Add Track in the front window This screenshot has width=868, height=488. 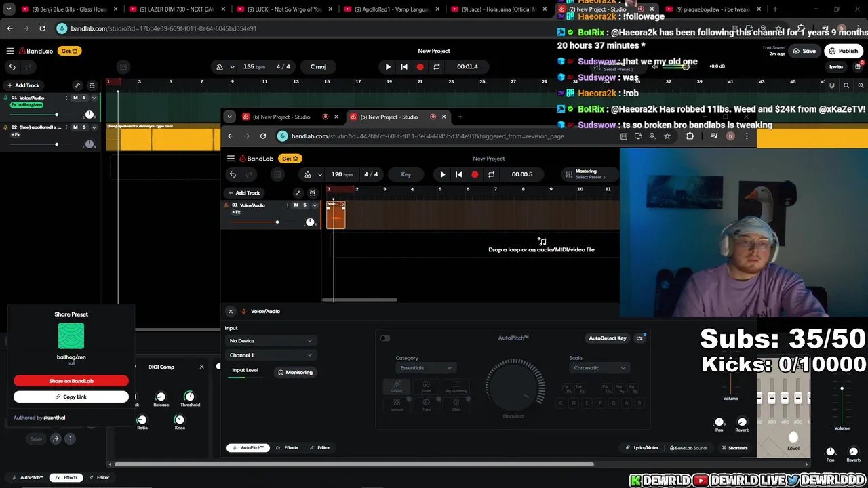244,193
